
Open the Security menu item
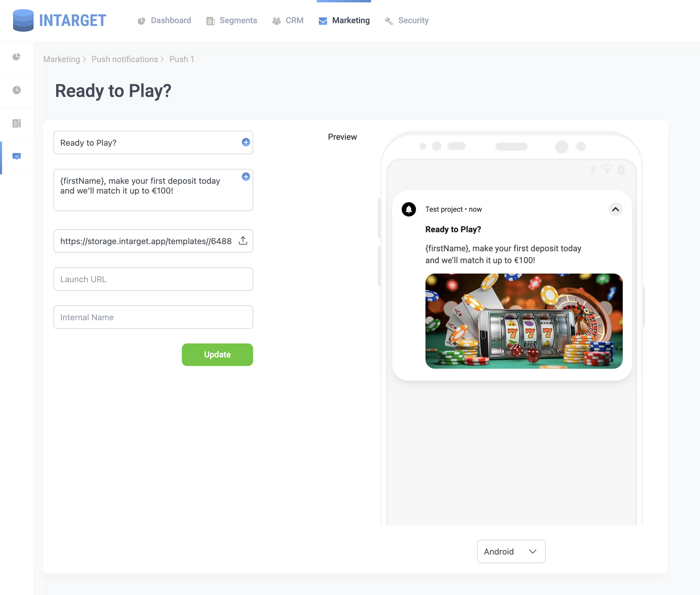coord(406,21)
